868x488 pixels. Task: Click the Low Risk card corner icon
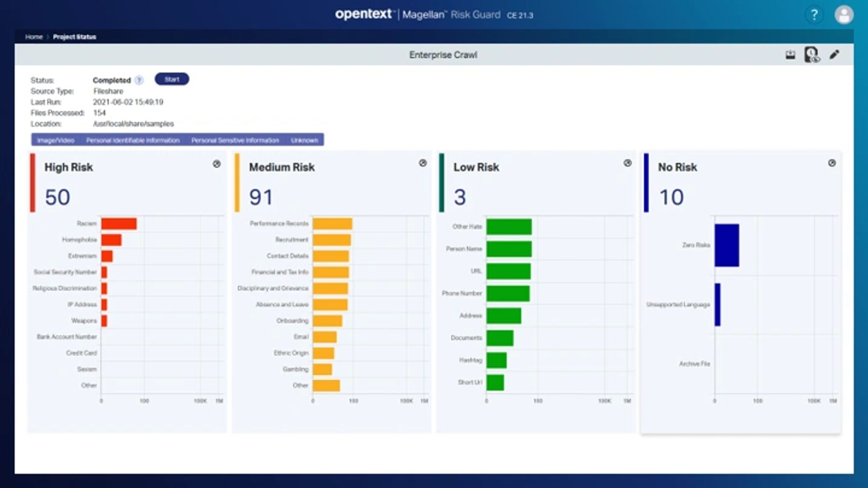627,163
